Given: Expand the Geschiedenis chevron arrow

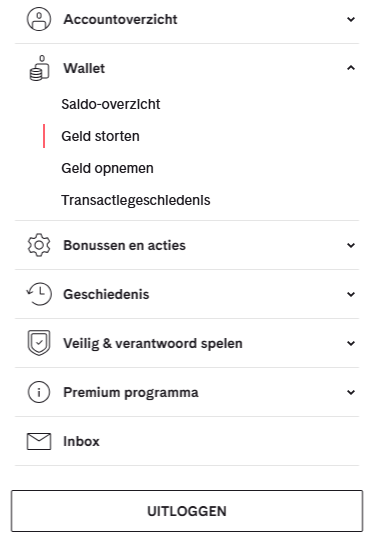Looking at the screenshot, I should coord(351,294).
